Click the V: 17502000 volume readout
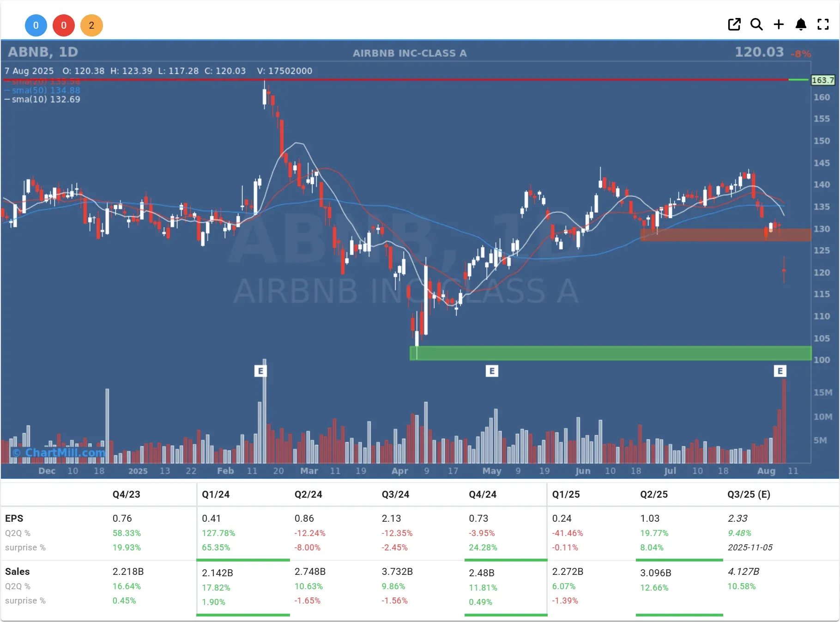 [284, 71]
